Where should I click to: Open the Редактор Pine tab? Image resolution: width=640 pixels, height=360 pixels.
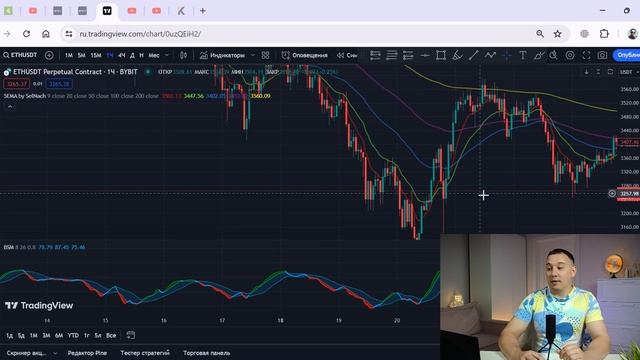coord(87,353)
